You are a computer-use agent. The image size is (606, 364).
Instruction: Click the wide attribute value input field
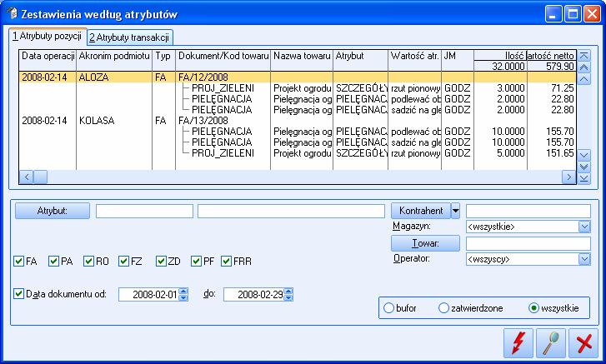pyautogui.click(x=291, y=211)
